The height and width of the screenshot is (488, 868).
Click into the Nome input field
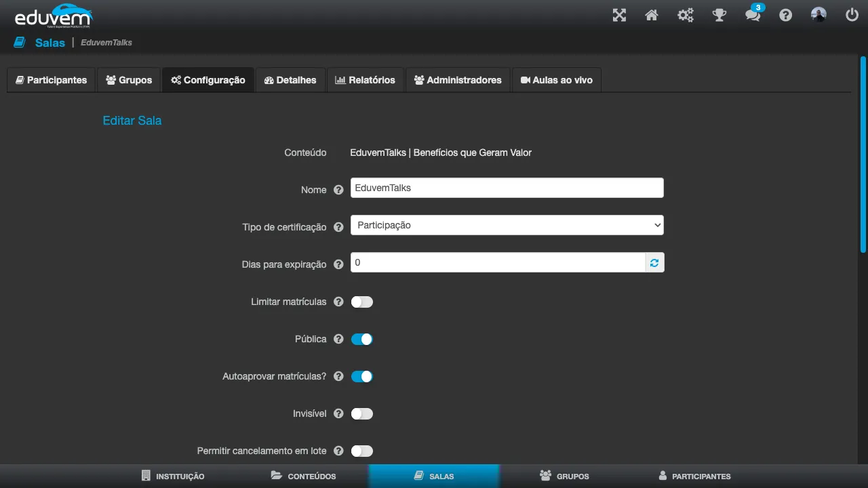coord(507,188)
